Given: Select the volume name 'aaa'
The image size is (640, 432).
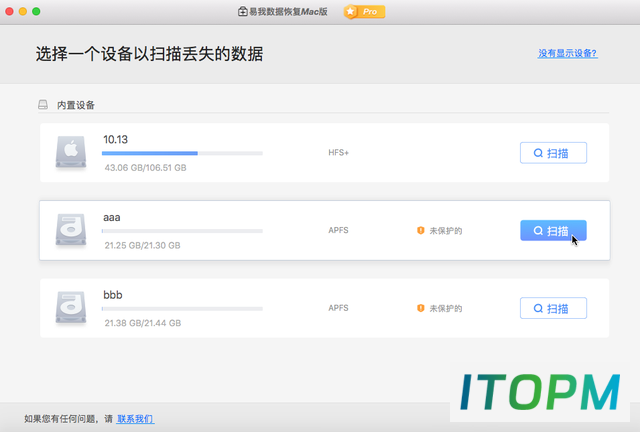Looking at the screenshot, I should click(111, 218).
